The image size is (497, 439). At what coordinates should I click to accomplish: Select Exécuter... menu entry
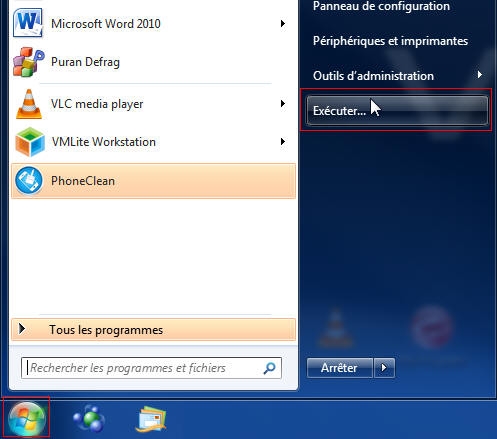[397, 110]
